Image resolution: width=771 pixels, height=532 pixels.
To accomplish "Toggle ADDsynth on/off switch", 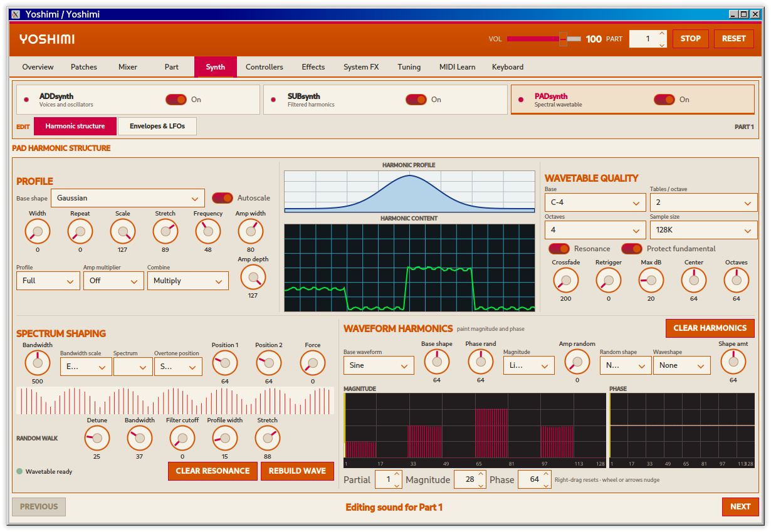I will 176,100.
